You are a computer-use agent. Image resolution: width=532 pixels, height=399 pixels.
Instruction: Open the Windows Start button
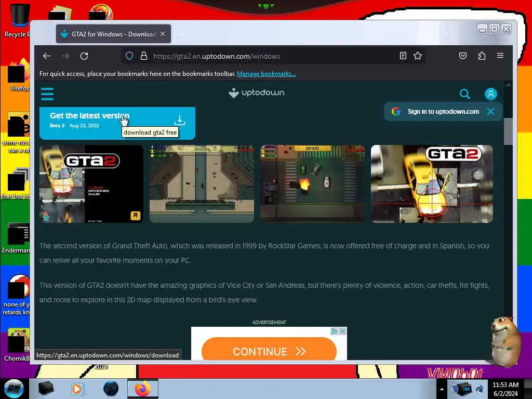pos(14,389)
